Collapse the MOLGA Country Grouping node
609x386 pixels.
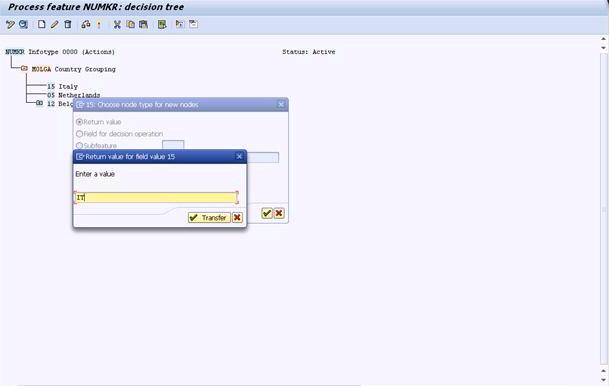click(x=24, y=69)
